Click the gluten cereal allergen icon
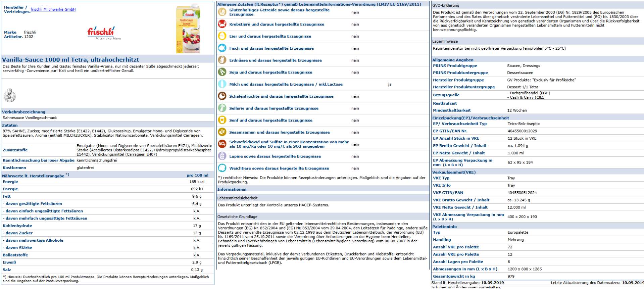The width and height of the screenshot is (644, 289). click(x=222, y=12)
